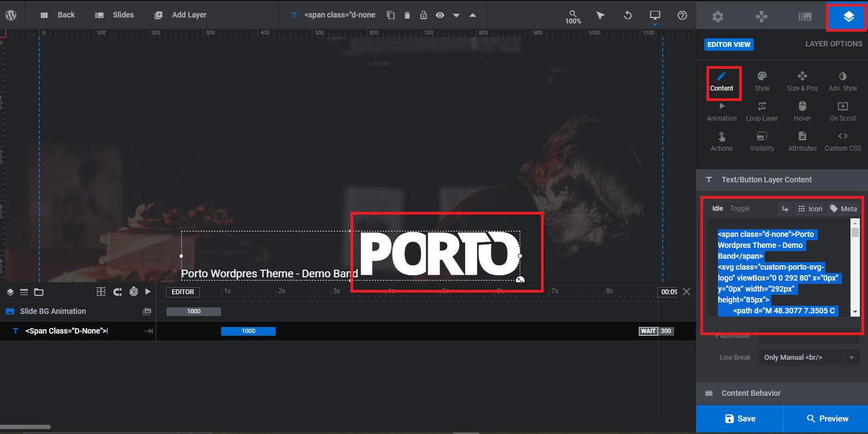Click the timeline stopwatch icon

point(134,292)
